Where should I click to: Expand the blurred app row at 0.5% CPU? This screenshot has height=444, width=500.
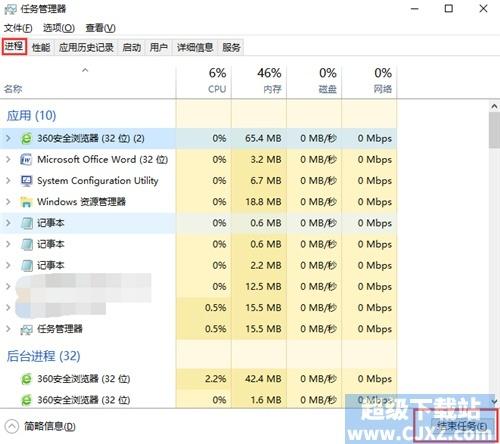point(8,308)
